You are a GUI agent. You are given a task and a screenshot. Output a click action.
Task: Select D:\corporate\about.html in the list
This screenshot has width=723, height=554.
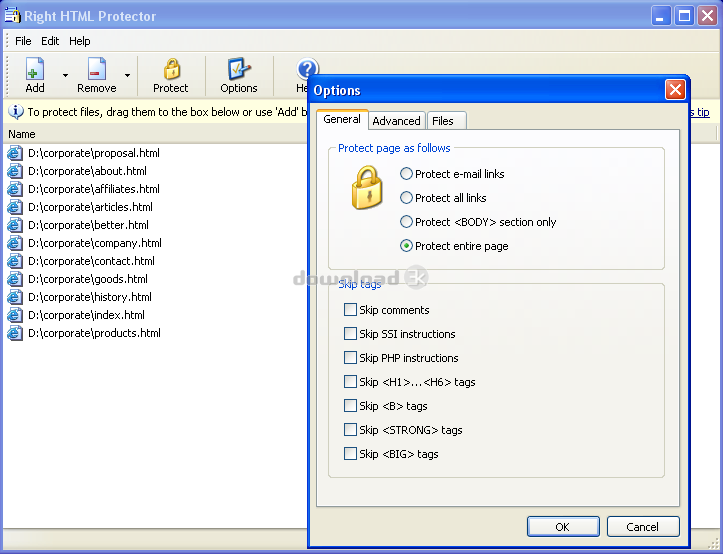88,171
